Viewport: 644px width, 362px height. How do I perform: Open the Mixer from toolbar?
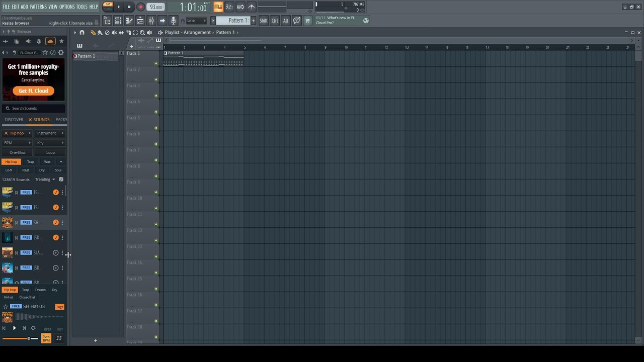pyautogui.click(x=151, y=21)
